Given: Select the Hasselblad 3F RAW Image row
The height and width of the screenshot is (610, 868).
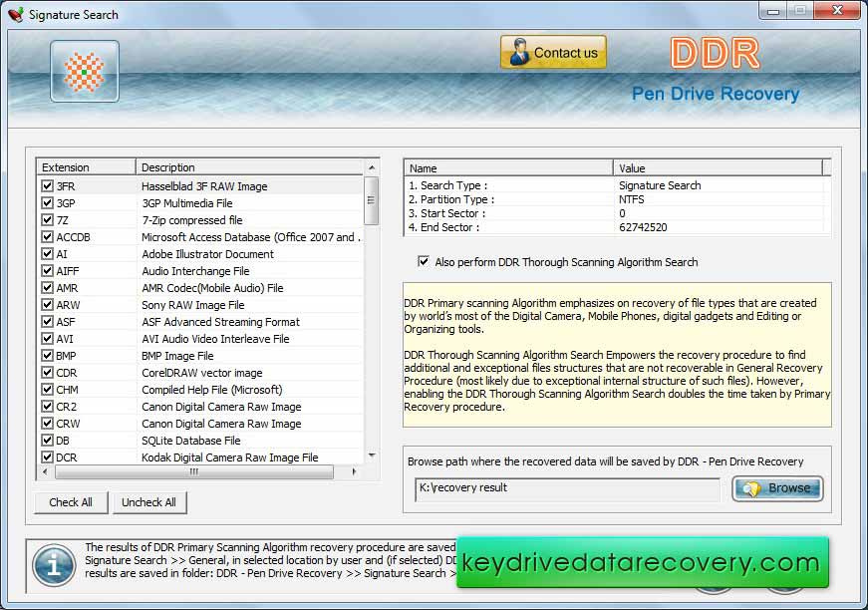Looking at the screenshot, I should coord(200,186).
